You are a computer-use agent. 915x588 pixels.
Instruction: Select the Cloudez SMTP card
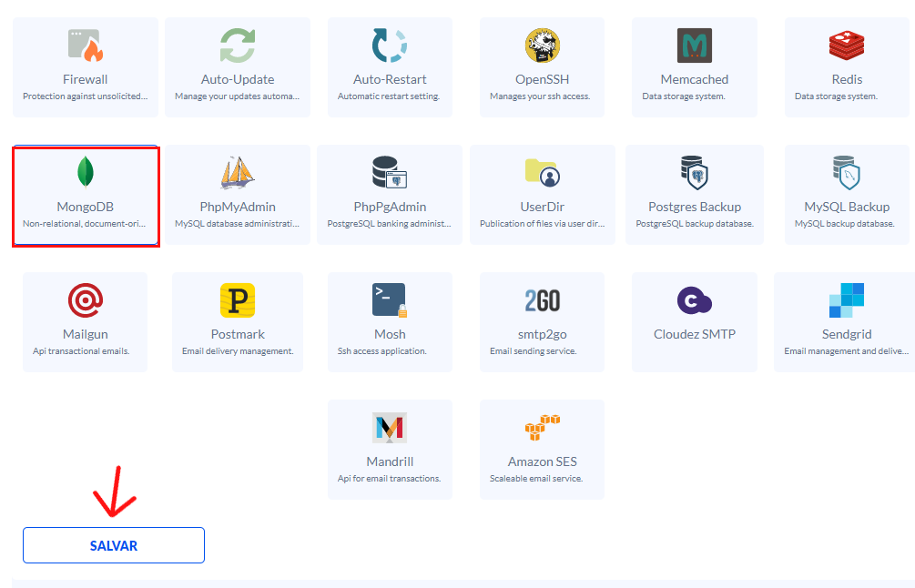pyautogui.click(x=695, y=321)
